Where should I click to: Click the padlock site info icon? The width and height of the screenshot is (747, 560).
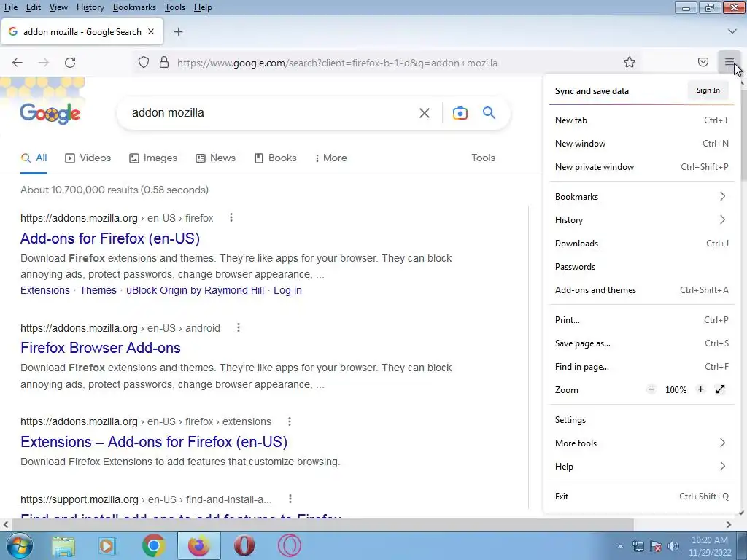(x=164, y=63)
